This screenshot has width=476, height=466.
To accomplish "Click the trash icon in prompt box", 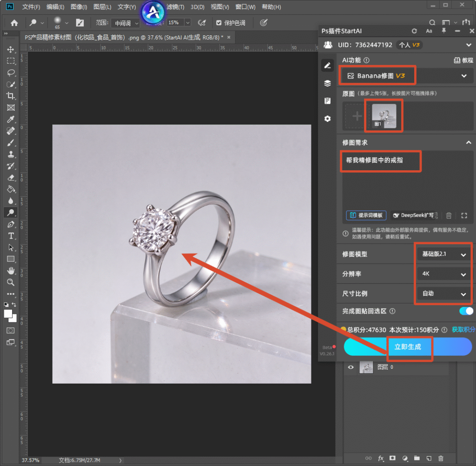I will (449, 215).
